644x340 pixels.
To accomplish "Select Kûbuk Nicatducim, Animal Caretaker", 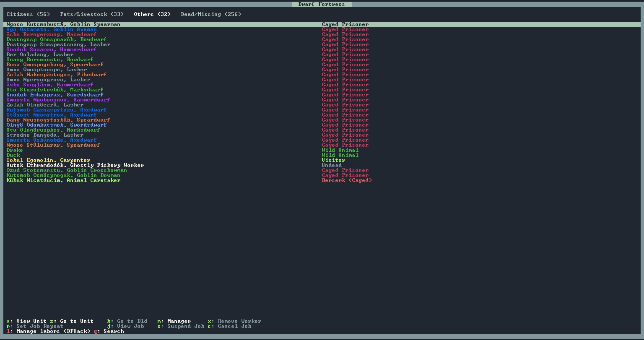I will 63,180.
